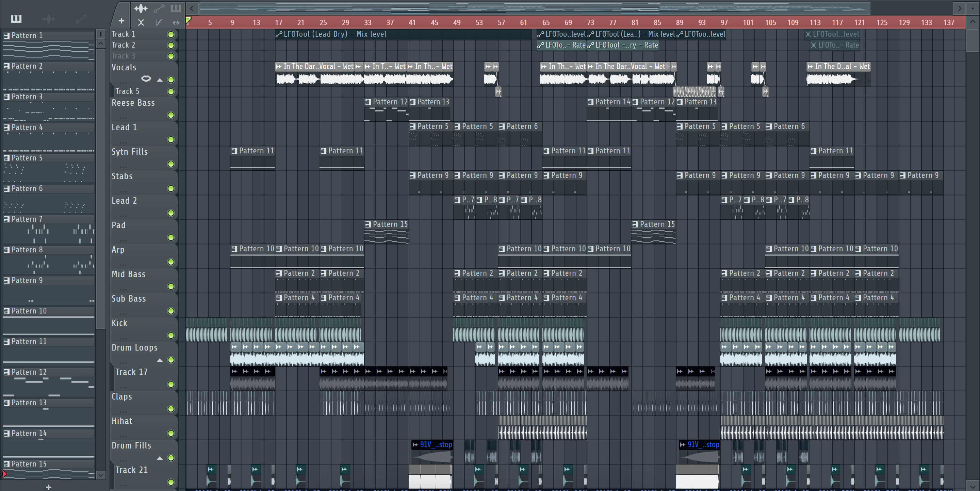The height and width of the screenshot is (491, 980).
Task: Show audio clips in the picker panel
Action: 49,19
